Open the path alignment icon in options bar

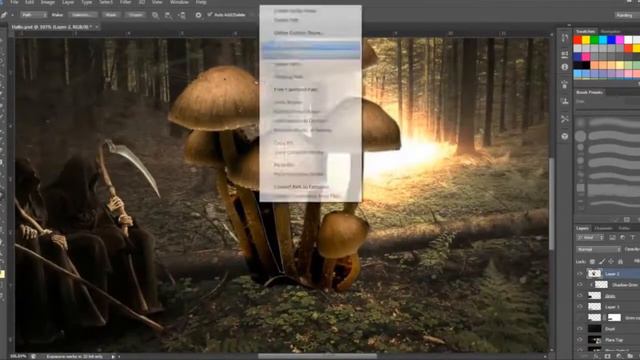[169, 15]
